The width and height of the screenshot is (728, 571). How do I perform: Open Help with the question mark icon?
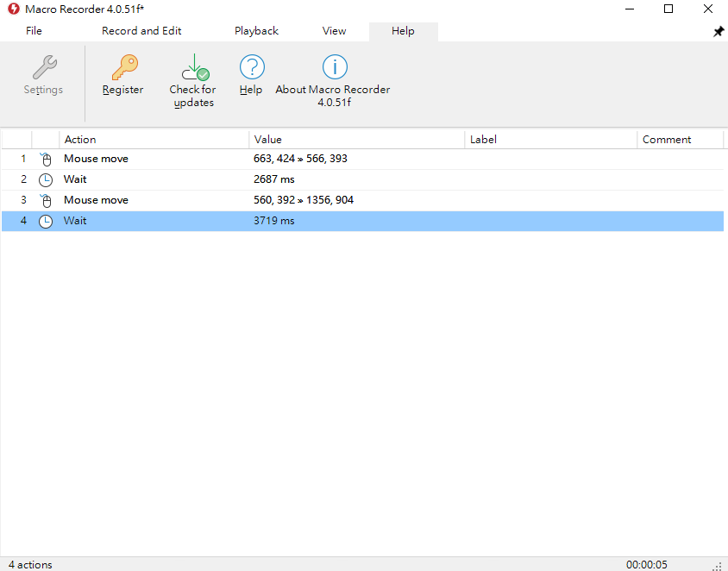point(251,67)
